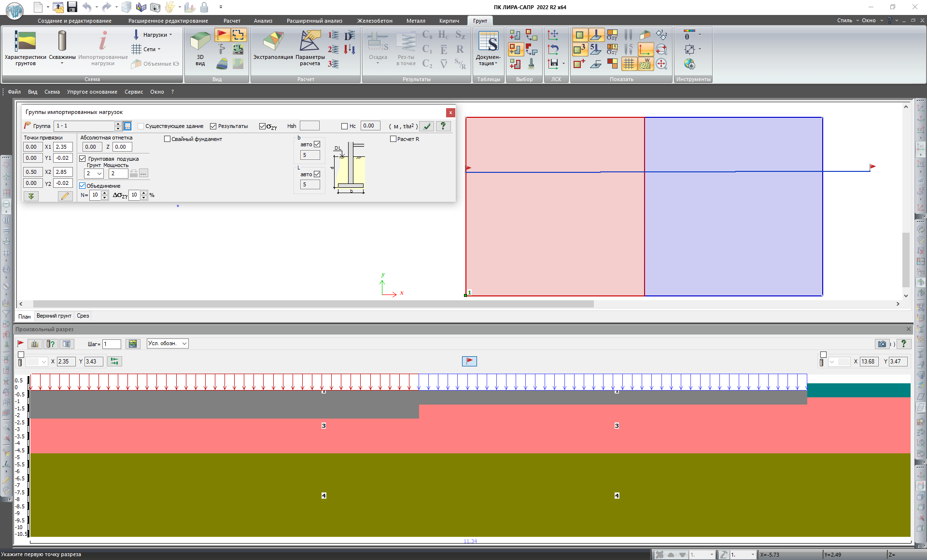Click the horizontal scrollbar under plan view

tap(314, 304)
